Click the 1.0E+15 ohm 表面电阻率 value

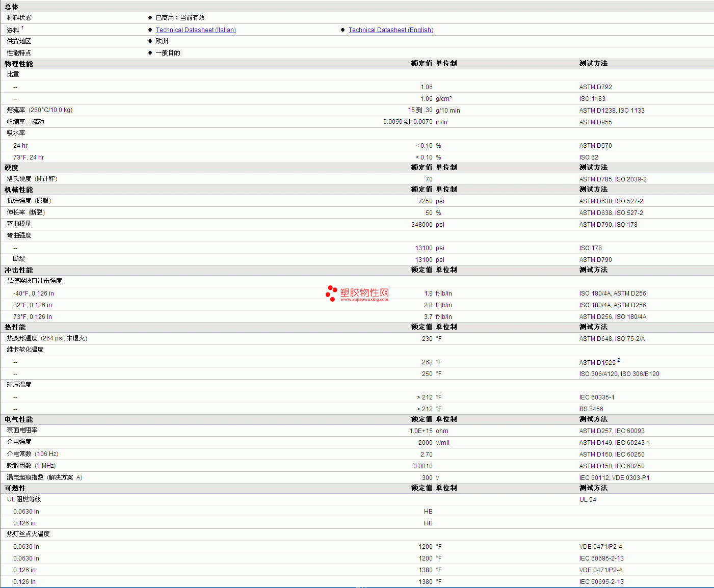click(421, 431)
